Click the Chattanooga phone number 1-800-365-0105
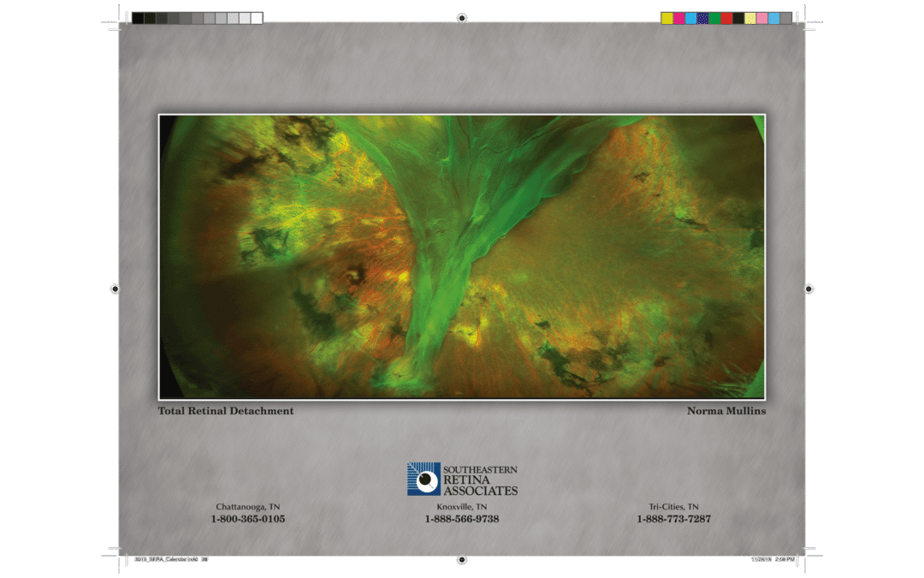924x578 pixels. (x=248, y=519)
